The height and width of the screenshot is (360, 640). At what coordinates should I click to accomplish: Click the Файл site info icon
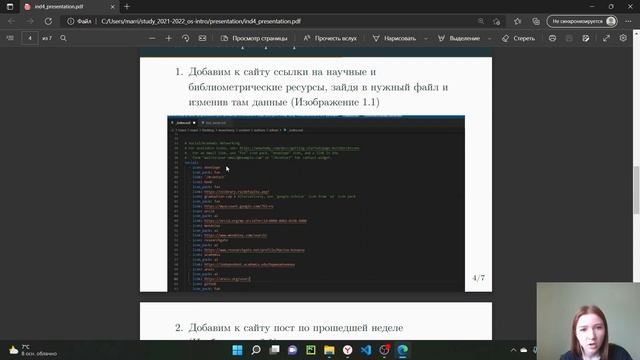coord(79,21)
